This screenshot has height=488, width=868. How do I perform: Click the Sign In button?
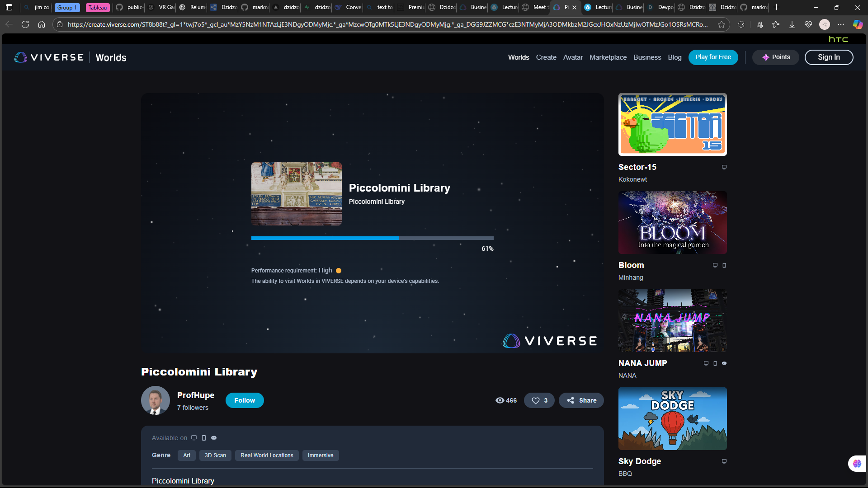click(x=829, y=57)
